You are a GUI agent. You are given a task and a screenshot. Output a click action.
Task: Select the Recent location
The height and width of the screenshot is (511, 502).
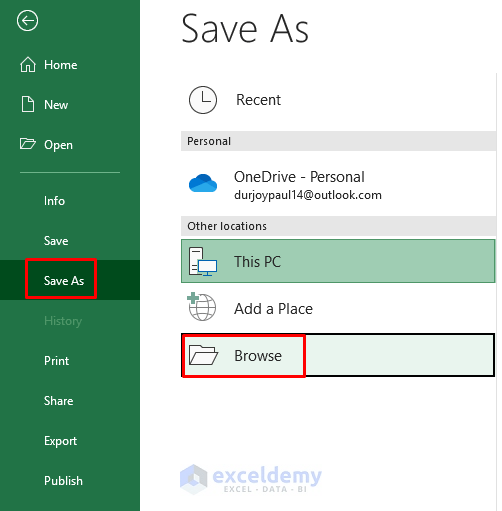pyautogui.click(x=338, y=100)
